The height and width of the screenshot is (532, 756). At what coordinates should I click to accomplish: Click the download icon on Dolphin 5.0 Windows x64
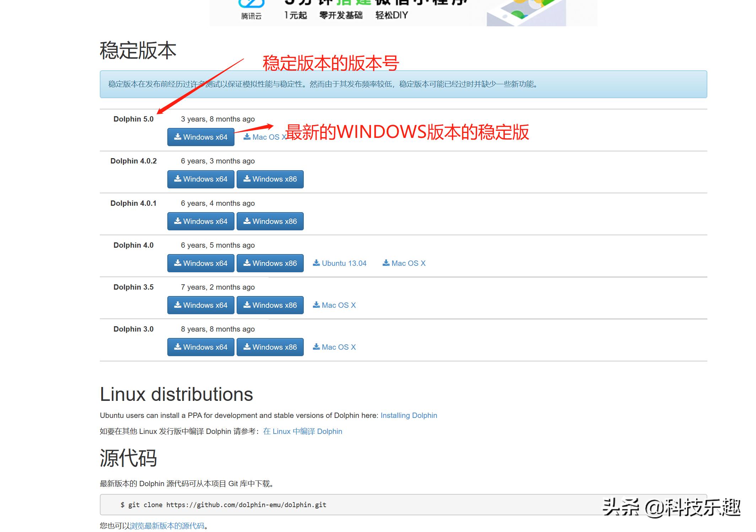click(x=178, y=137)
